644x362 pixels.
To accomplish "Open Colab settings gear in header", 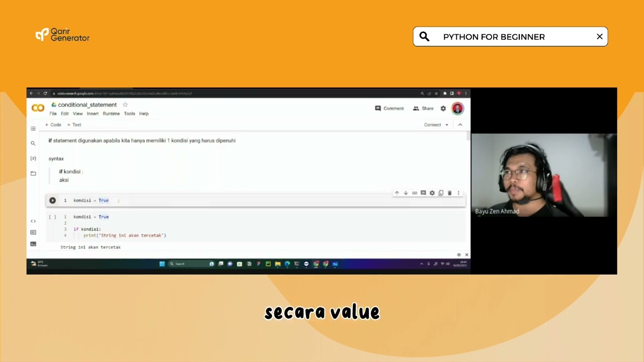I will pyautogui.click(x=443, y=109).
